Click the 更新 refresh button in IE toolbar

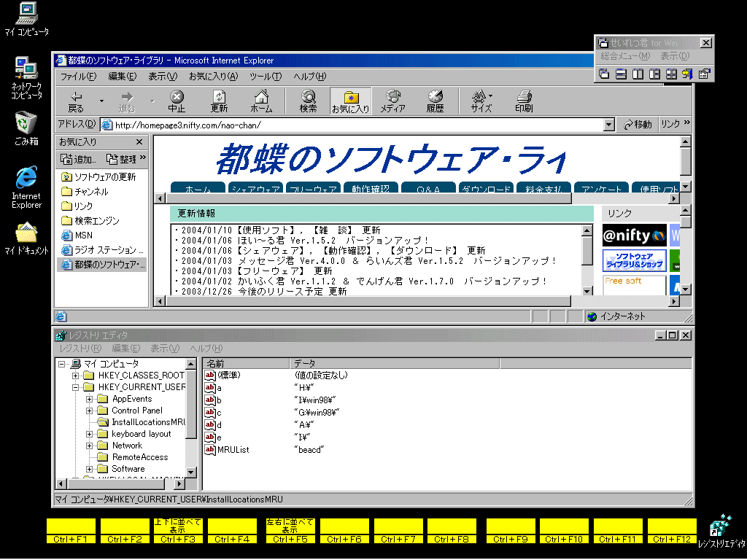click(x=219, y=101)
